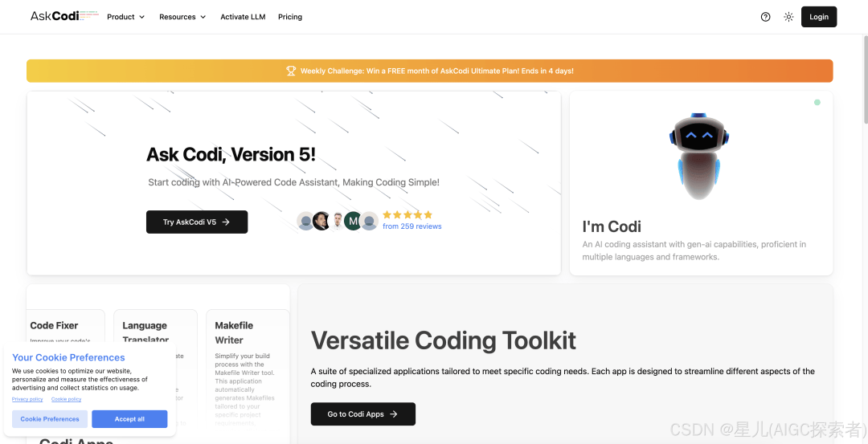
Task: Open the 'from 259 reviews' link
Action: pos(411,226)
